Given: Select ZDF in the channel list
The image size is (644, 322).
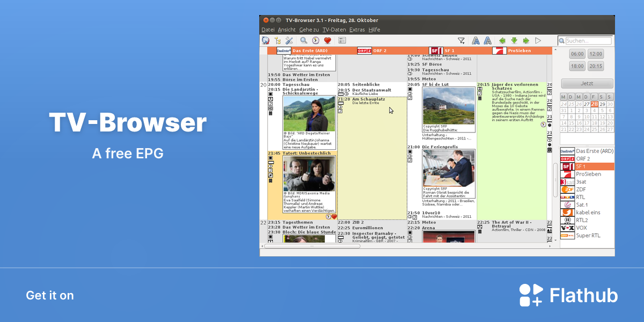Looking at the screenshot, I should 587,189.
